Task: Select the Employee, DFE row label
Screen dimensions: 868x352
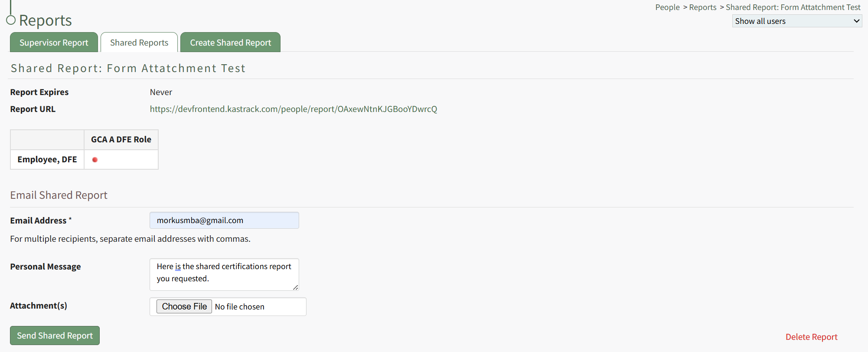Action: [x=47, y=159]
